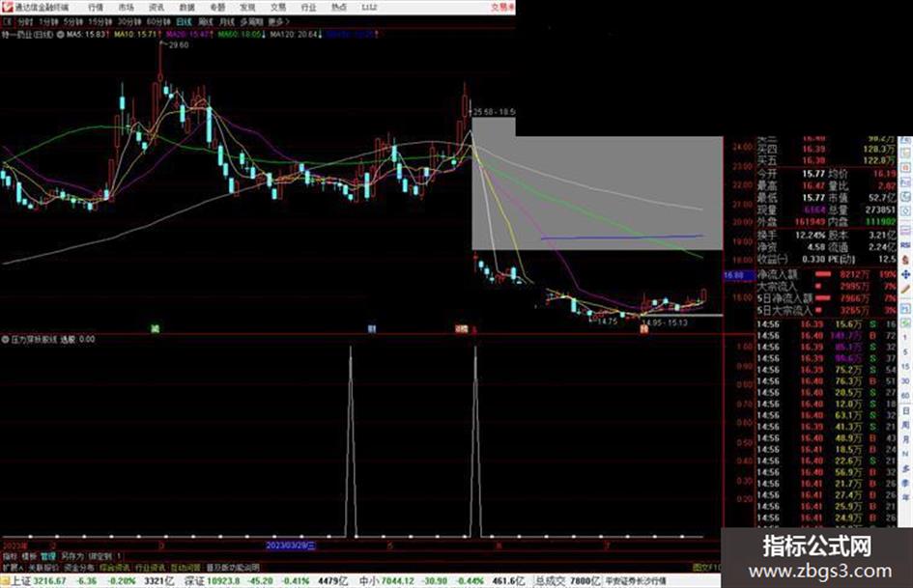Click the 14.75 low price label
Image resolution: width=913 pixels, height=588 pixels.
click(x=608, y=321)
